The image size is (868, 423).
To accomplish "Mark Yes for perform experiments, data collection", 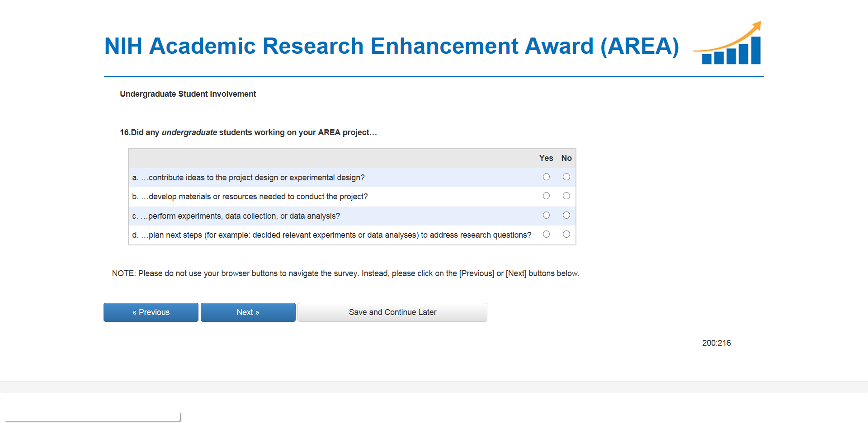I will pos(546,216).
